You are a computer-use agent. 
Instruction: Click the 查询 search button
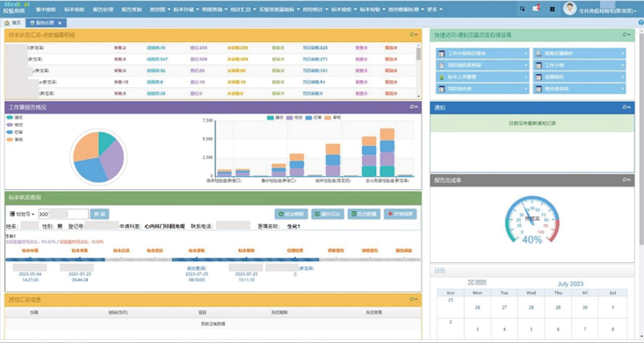(x=100, y=214)
